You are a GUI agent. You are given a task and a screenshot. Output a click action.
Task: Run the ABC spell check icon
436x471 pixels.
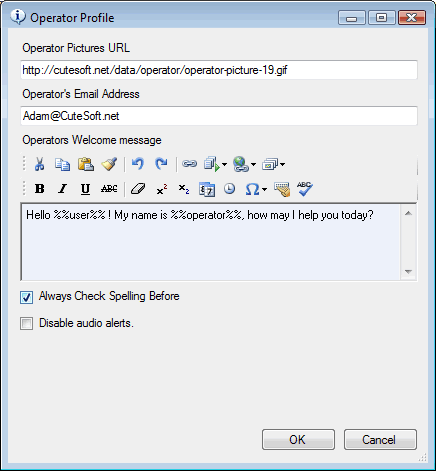(305, 189)
